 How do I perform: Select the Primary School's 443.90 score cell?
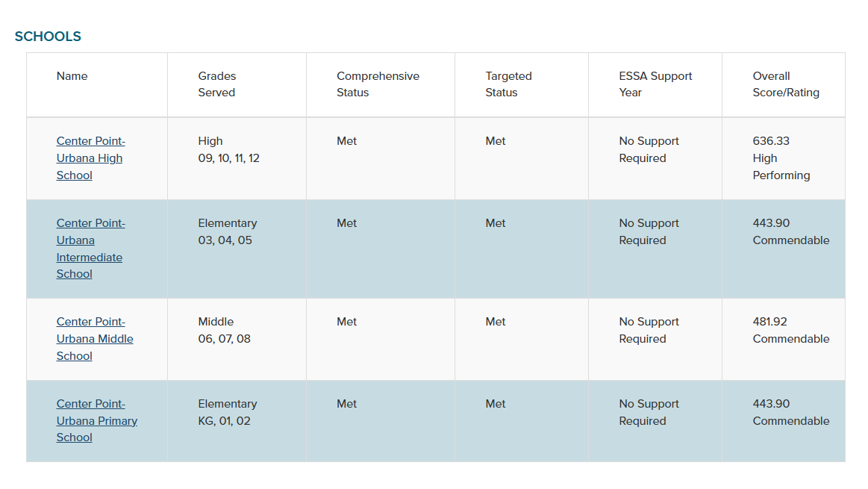tap(790, 413)
